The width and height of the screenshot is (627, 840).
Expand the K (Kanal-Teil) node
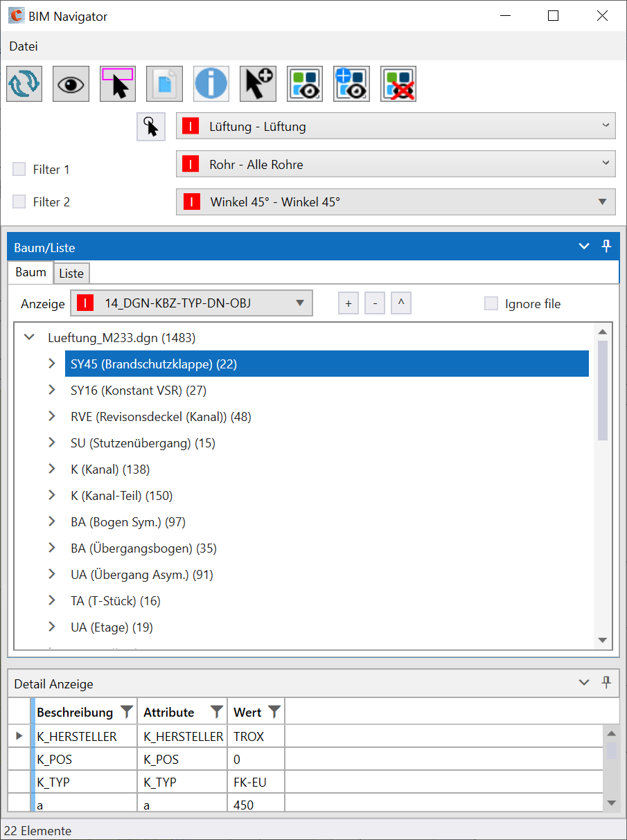click(52, 495)
